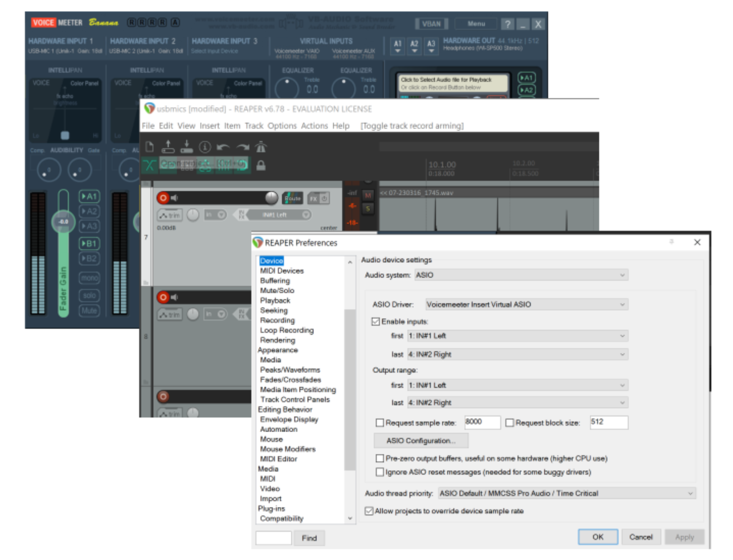Open the Route button on track 7
Screen dimensions: 733x560
tap(292, 198)
